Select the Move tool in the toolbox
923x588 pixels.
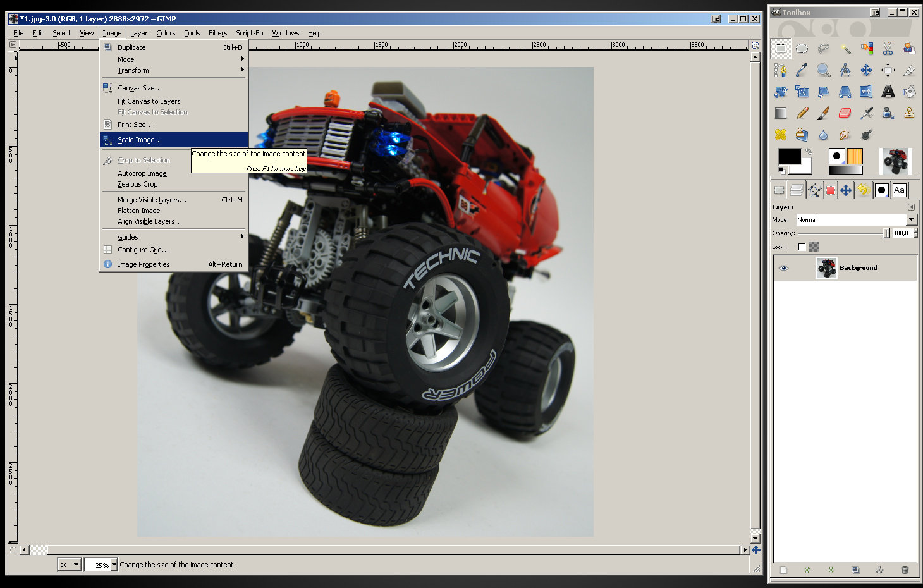click(867, 70)
